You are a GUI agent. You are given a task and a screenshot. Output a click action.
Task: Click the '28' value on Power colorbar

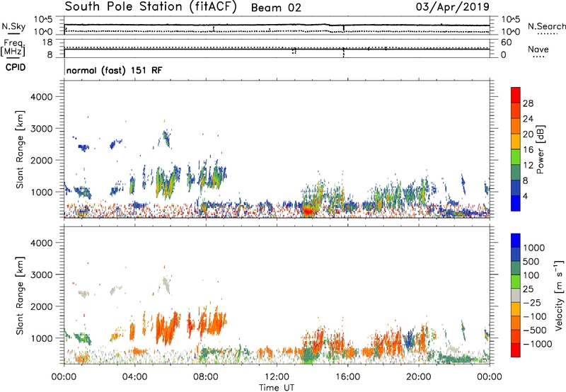528,103
